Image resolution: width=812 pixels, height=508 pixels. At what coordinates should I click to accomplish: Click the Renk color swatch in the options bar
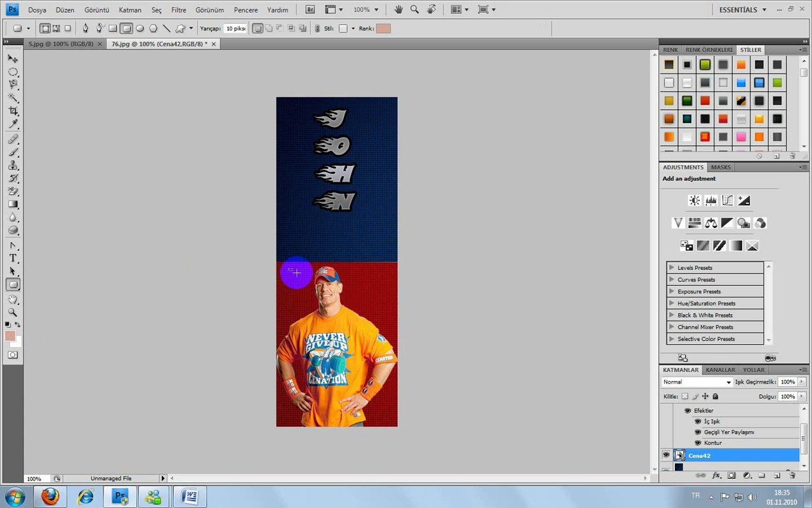point(383,29)
